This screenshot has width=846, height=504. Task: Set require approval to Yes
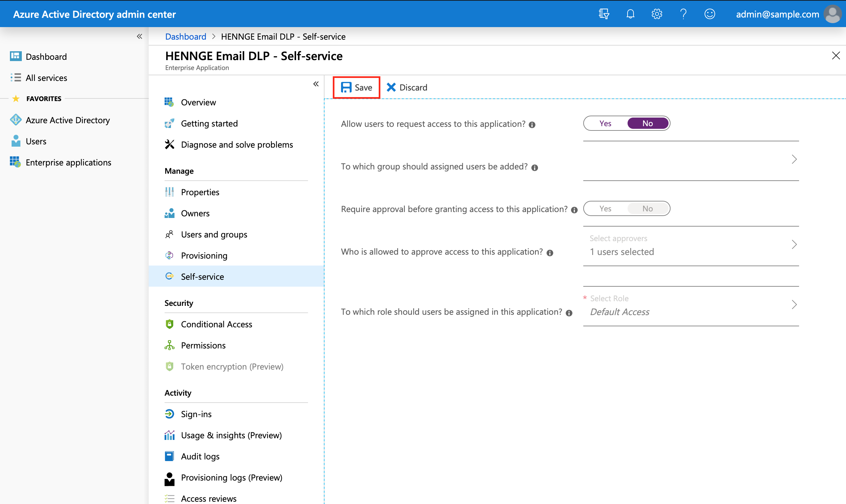605,208
